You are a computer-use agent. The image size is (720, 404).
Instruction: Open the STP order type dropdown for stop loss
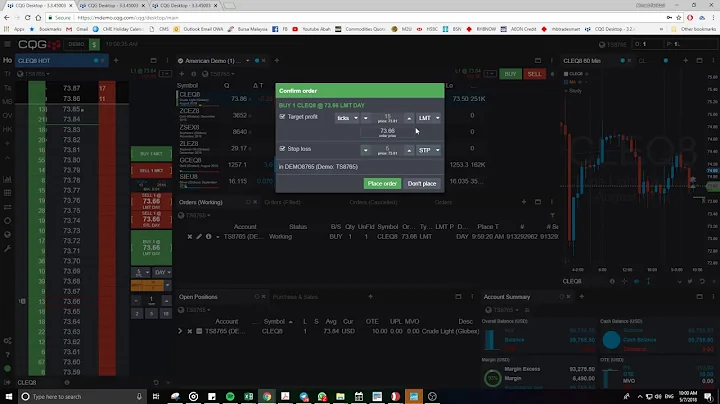[429, 150]
